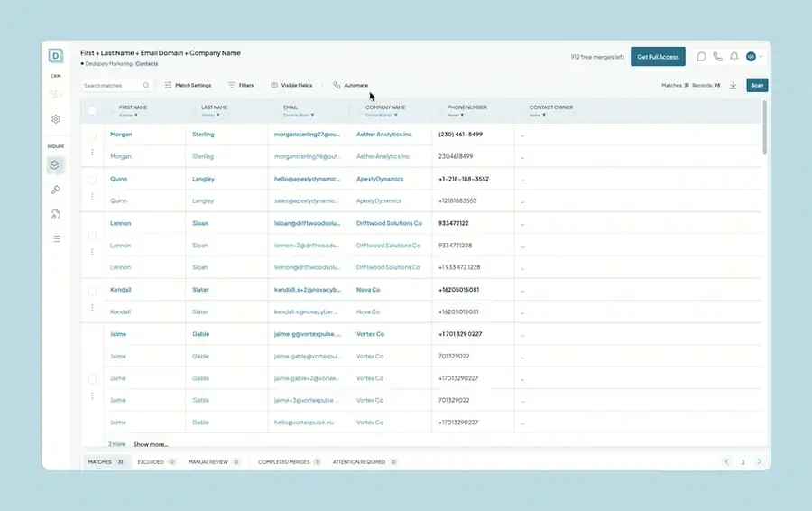Open the Contacts breadcrumb link

click(x=147, y=64)
